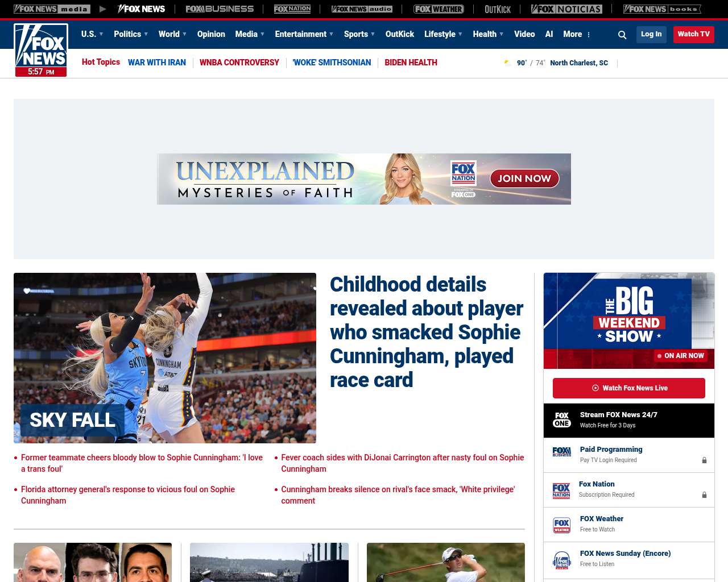The image size is (728, 582).
Task: Click the Fox News logo in top network bar
Action: tap(141, 9)
